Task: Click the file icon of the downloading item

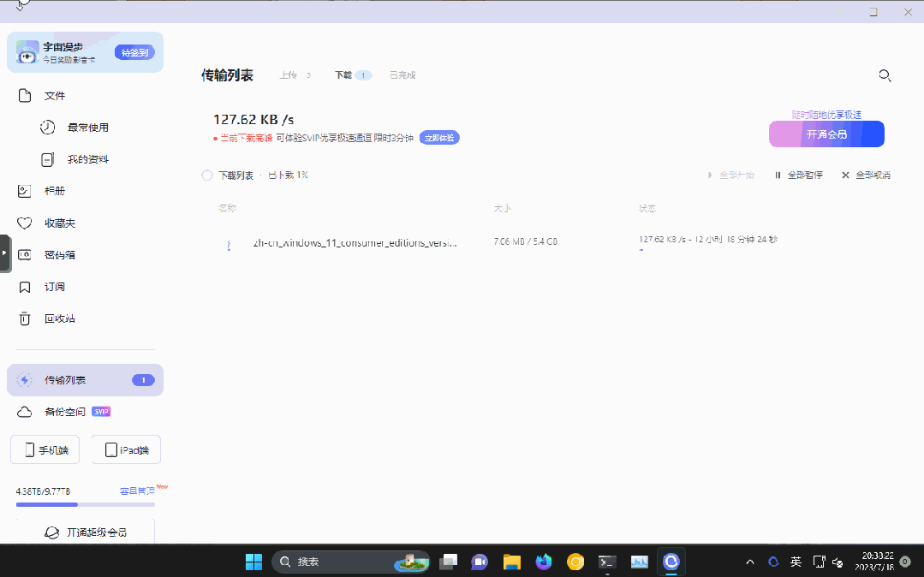Action: tap(229, 245)
